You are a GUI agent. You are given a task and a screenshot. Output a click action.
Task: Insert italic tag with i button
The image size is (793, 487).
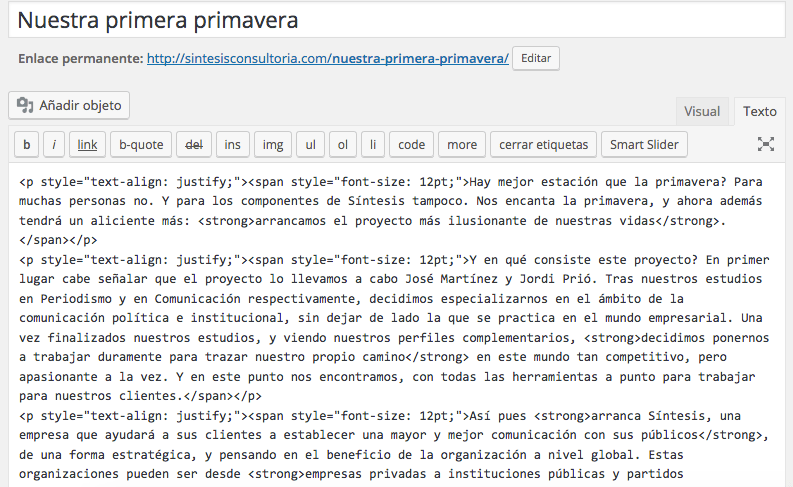click(54, 145)
